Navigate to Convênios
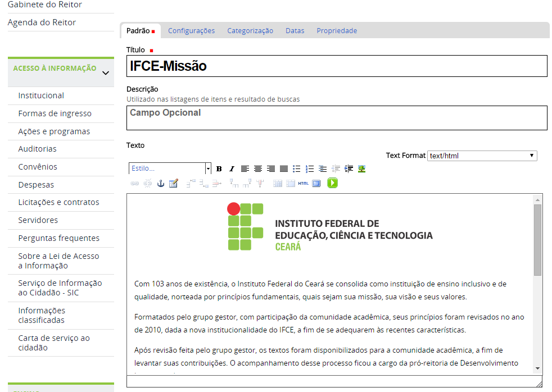Screen dimensions: 552x392 pyautogui.click(x=37, y=167)
